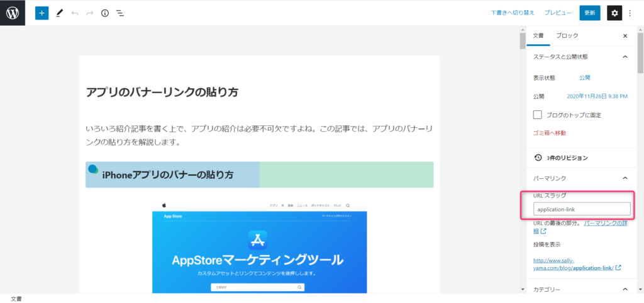Screen dimensions: 644x303
Task: Collapse the ステータスと公開状態 panel
Action: coord(625,57)
